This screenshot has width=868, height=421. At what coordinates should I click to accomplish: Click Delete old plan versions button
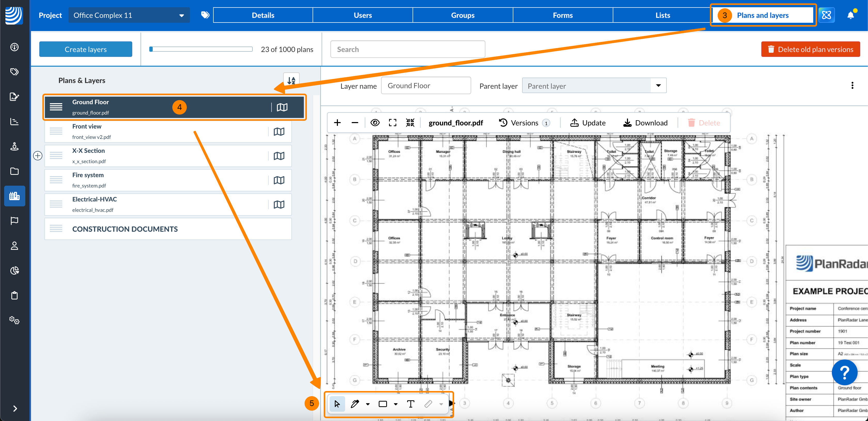coord(810,49)
